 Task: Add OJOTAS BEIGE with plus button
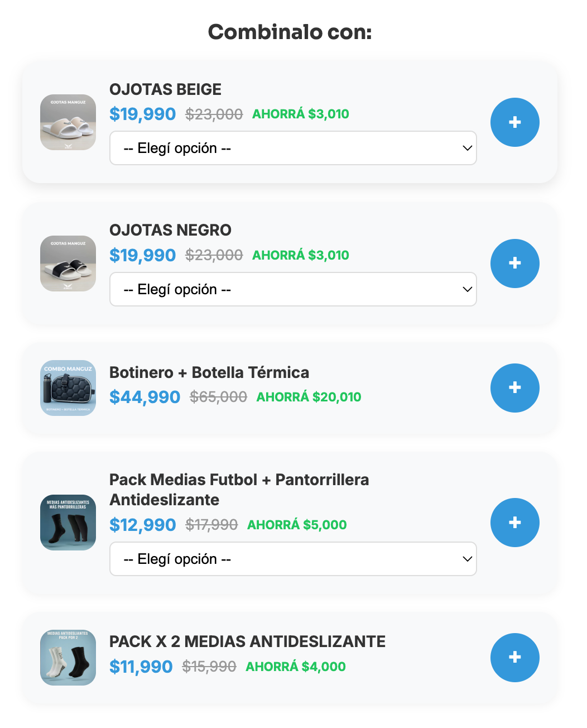pyautogui.click(x=514, y=122)
